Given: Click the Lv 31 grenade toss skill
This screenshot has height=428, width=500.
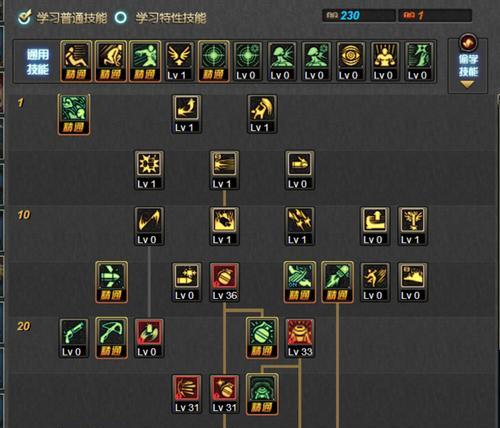Looking at the screenshot, I should tap(224, 394).
